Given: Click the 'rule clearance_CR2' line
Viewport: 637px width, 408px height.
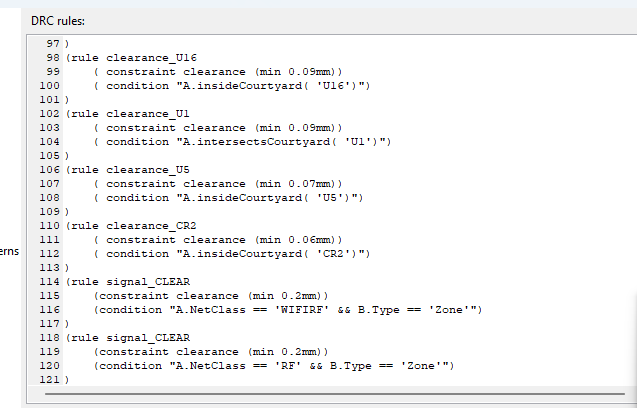Looking at the screenshot, I should coord(131,226).
